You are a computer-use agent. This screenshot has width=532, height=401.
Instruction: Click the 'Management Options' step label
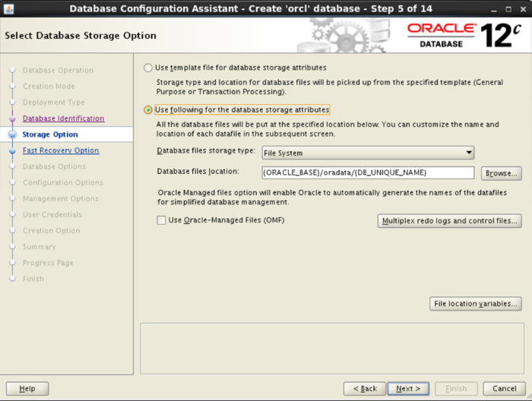click(61, 199)
